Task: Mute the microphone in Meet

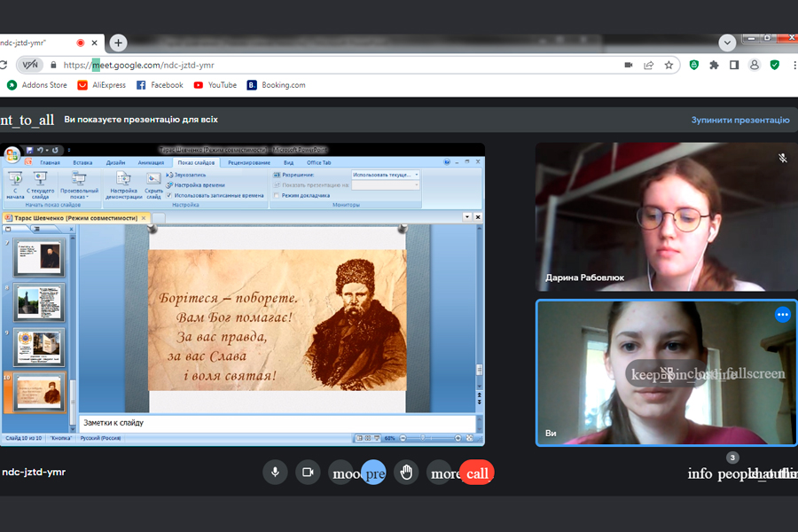Action: [275, 473]
